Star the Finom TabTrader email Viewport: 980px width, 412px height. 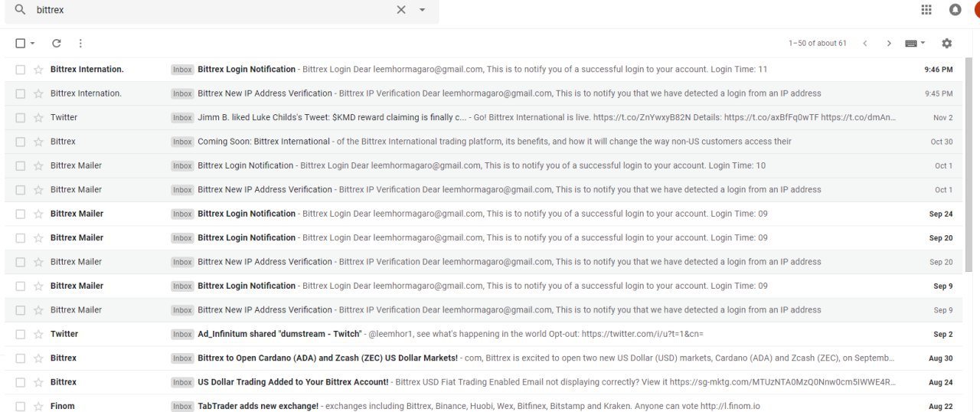click(38, 406)
